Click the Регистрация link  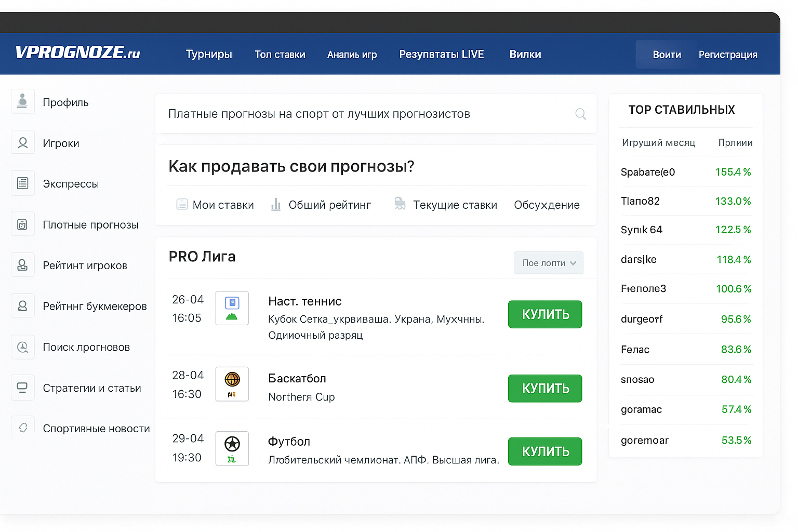727,55
